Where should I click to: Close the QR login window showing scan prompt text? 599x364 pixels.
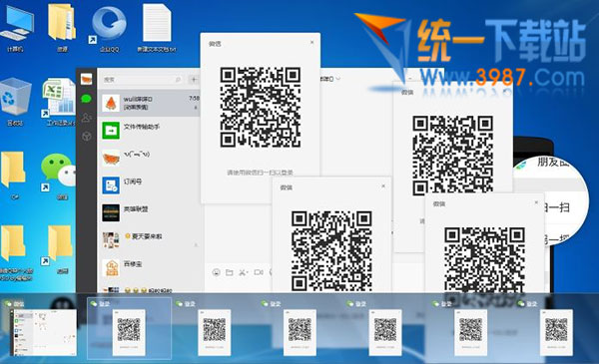[312, 42]
